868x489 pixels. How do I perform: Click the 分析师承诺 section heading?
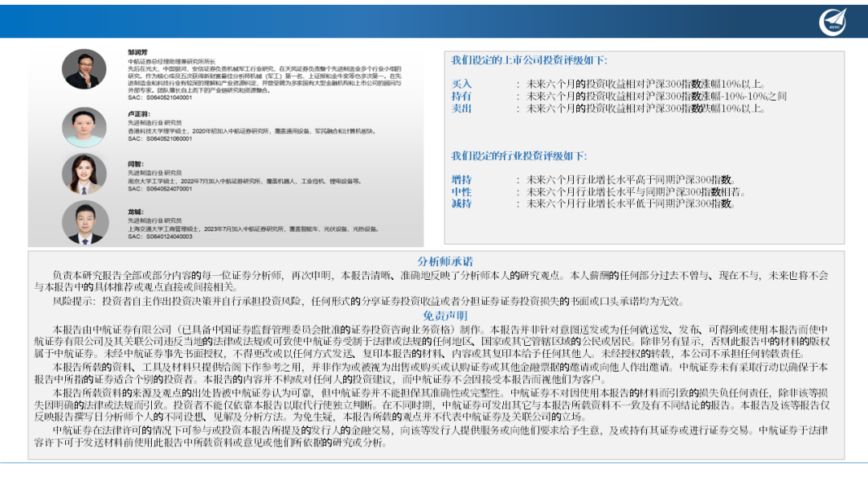tap(445, 261)
